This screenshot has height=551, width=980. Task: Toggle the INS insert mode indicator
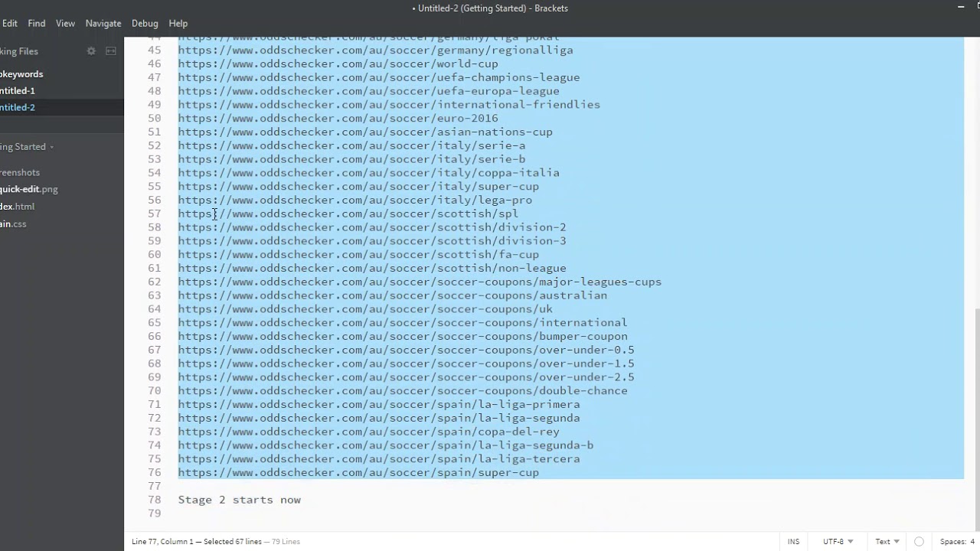[793, 541]
